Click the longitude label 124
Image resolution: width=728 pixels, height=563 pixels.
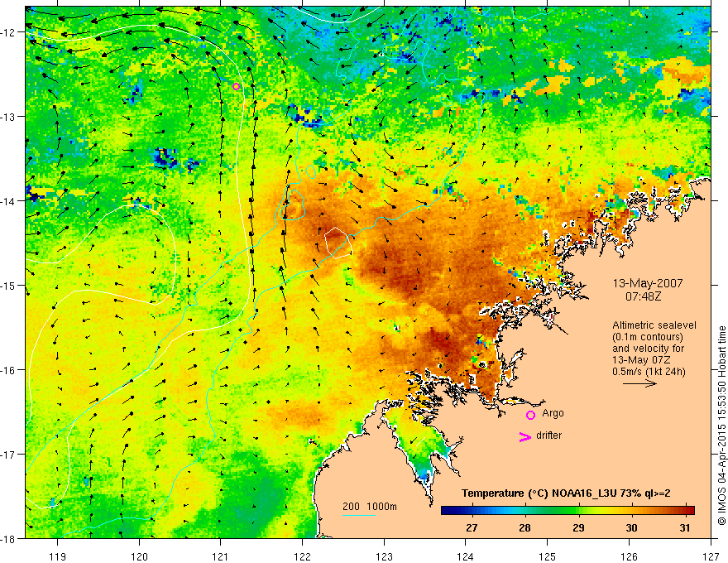pyautogui.click(x=466, y=556)
